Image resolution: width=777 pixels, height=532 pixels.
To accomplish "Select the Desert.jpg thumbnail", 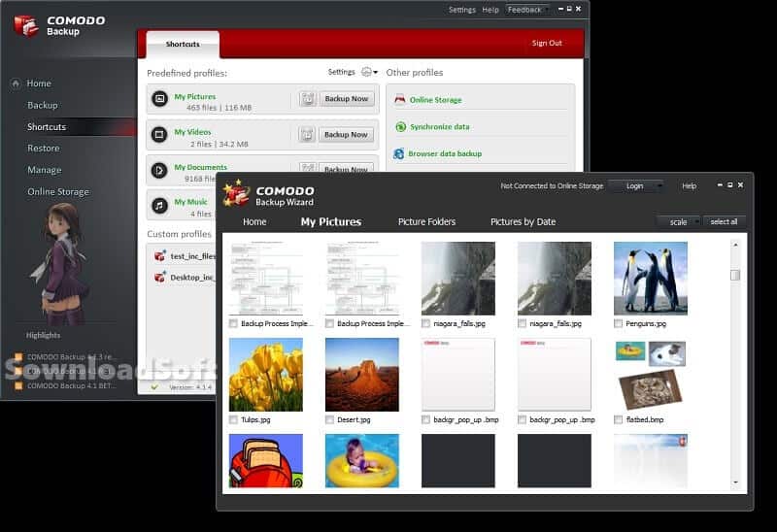I will [362, 375].
